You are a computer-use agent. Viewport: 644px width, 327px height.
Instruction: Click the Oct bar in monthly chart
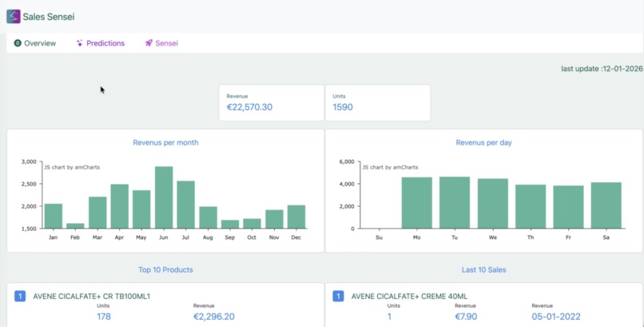252,224
